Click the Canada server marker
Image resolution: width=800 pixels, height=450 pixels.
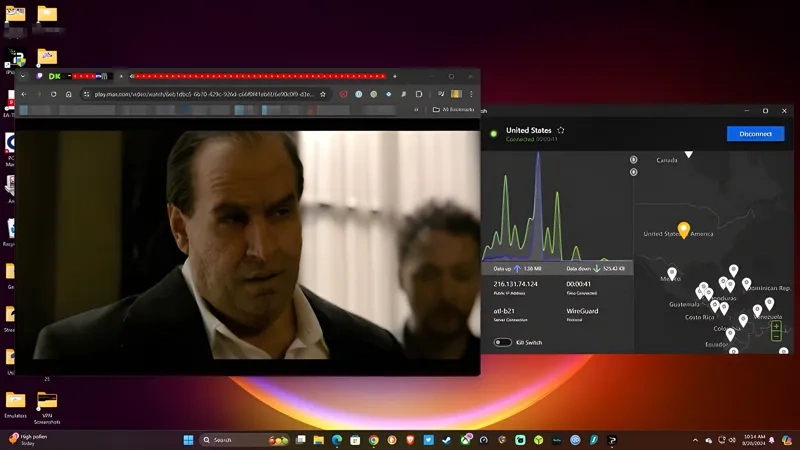(x=688, y=154)
